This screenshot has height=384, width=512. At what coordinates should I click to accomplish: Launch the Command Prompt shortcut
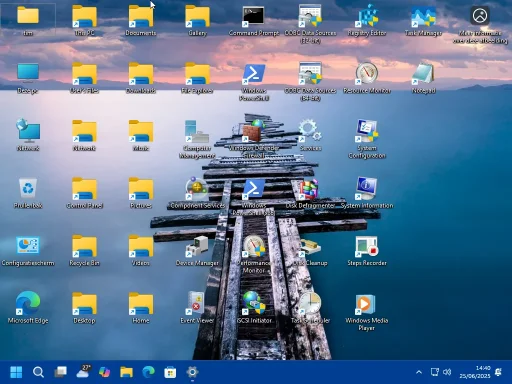tap(254, 19)
